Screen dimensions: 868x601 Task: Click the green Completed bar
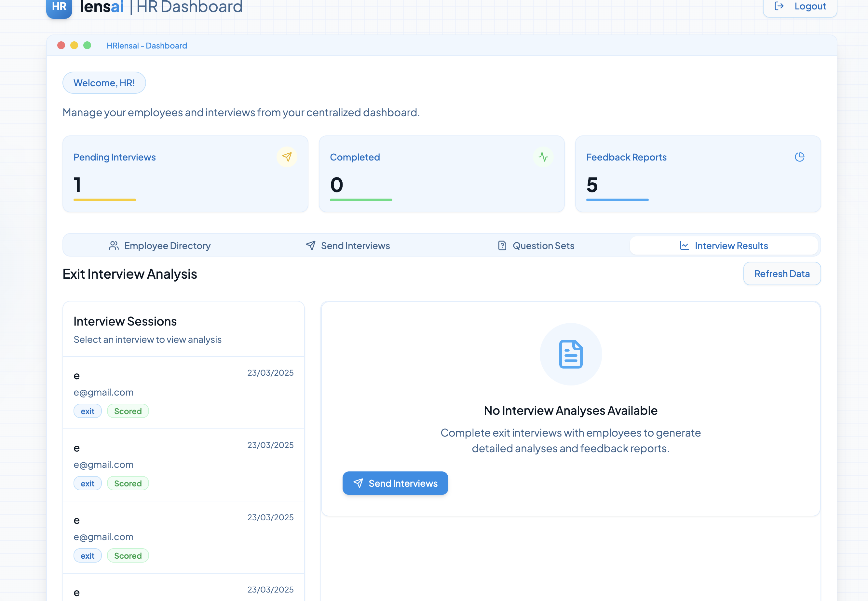point(361,200)
